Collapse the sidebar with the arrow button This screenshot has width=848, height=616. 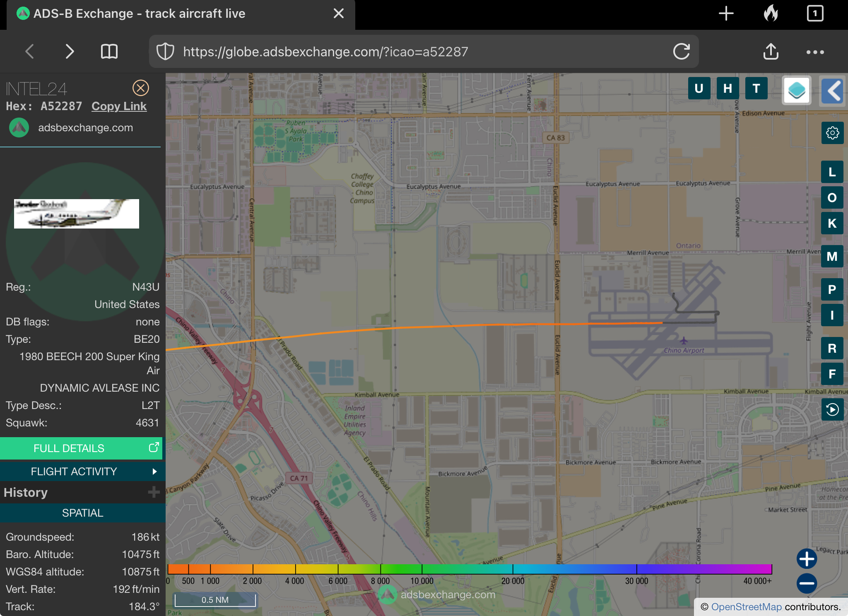click(833, 90)
